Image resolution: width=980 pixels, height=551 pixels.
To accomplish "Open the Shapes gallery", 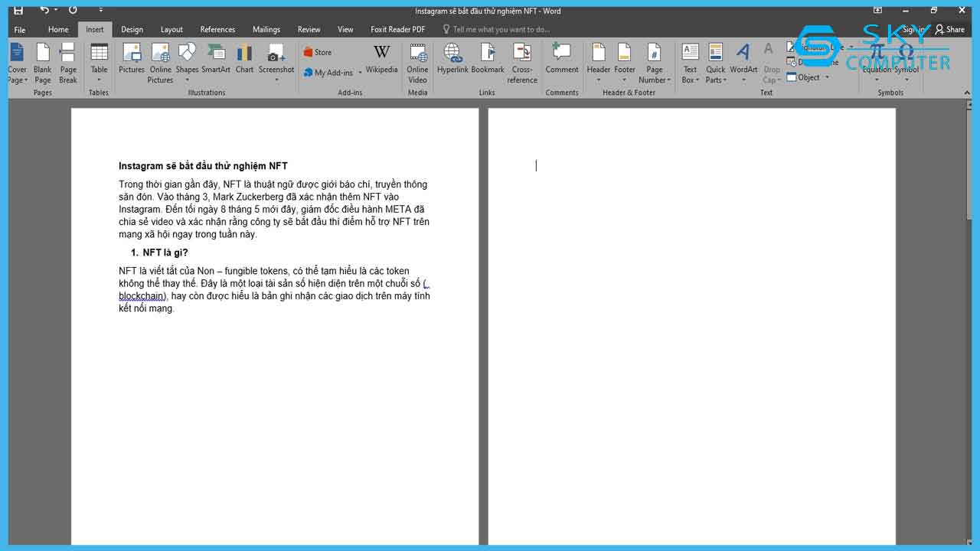I will 187,63.
